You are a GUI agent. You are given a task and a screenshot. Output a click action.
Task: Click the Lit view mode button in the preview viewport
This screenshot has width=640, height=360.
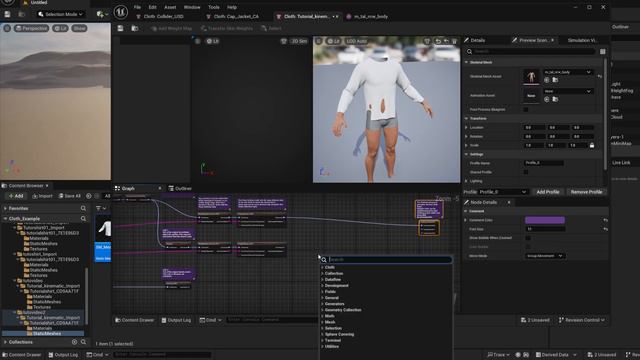(x=333, y=41)
